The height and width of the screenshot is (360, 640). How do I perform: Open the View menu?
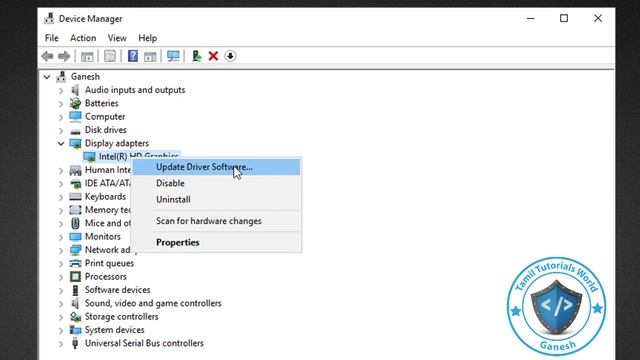pos(117,38)
